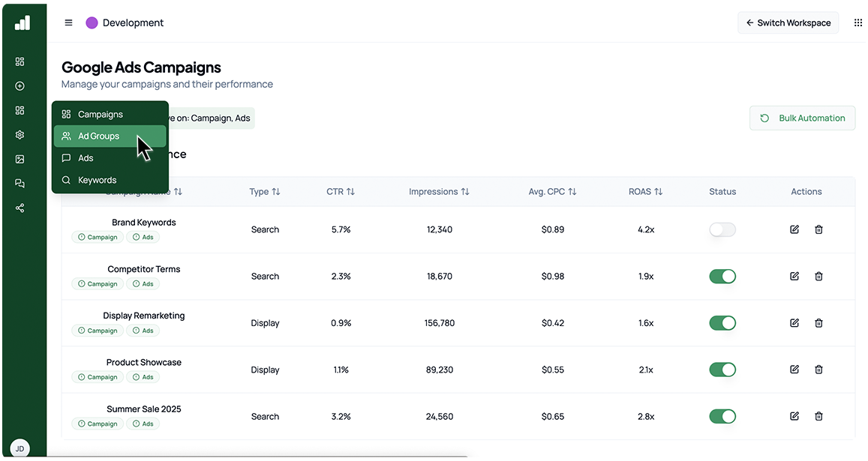This screenshot has height=461, width=868.
Task: Click the Campaign badge under Product Showcase
Action: coord(98,377)
